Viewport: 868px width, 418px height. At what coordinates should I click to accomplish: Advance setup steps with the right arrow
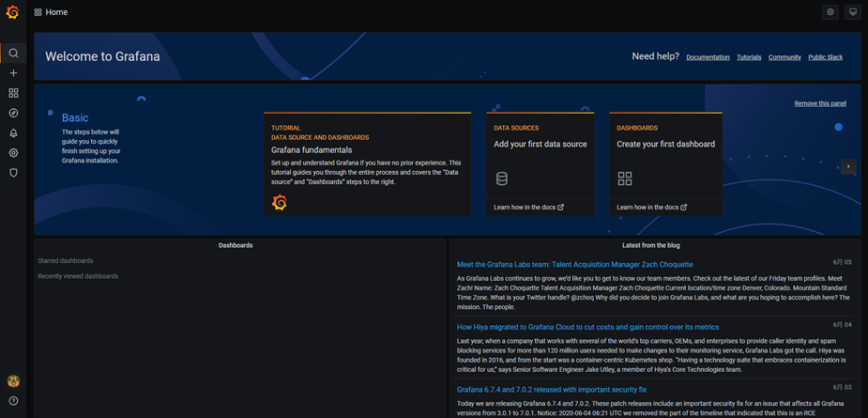tap(848, 167)
